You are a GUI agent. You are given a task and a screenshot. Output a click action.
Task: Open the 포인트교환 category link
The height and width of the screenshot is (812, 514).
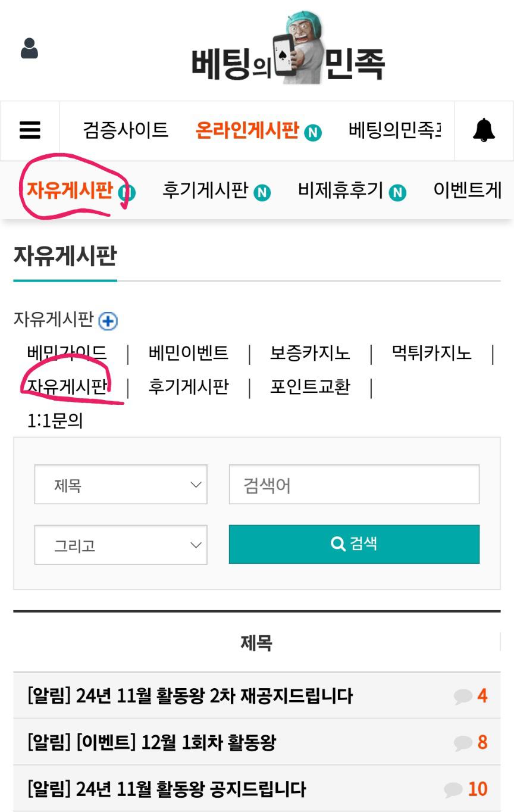coord(310,387)
